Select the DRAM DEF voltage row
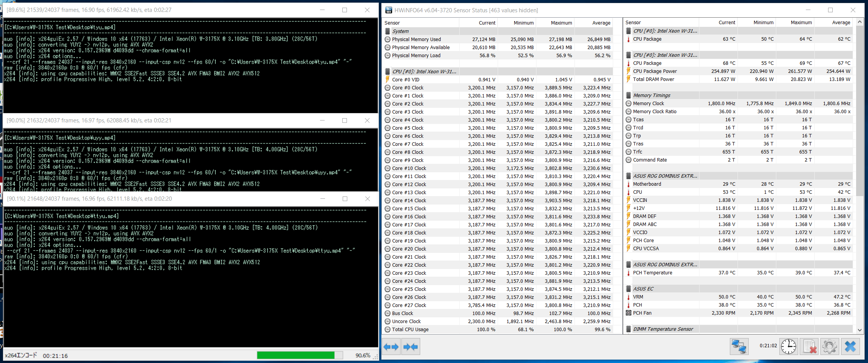This screenshot has height=363, width=868. (x=739, y=216)
